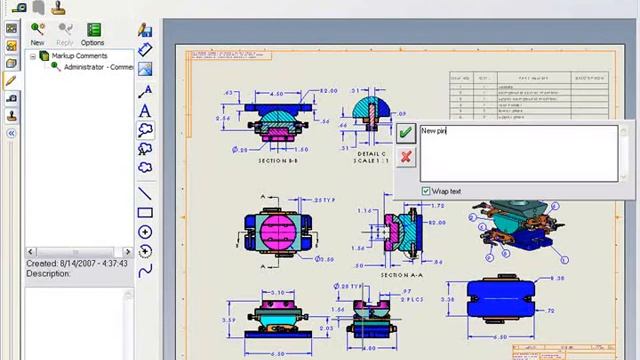This screenshot has width=640, height=360.
Task: Click the magenta circular top view drawing
Action: pyautogui.click(x=278, y=232)
